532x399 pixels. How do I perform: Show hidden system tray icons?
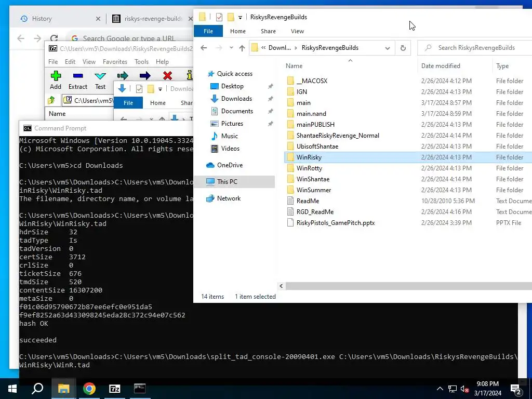440,389
